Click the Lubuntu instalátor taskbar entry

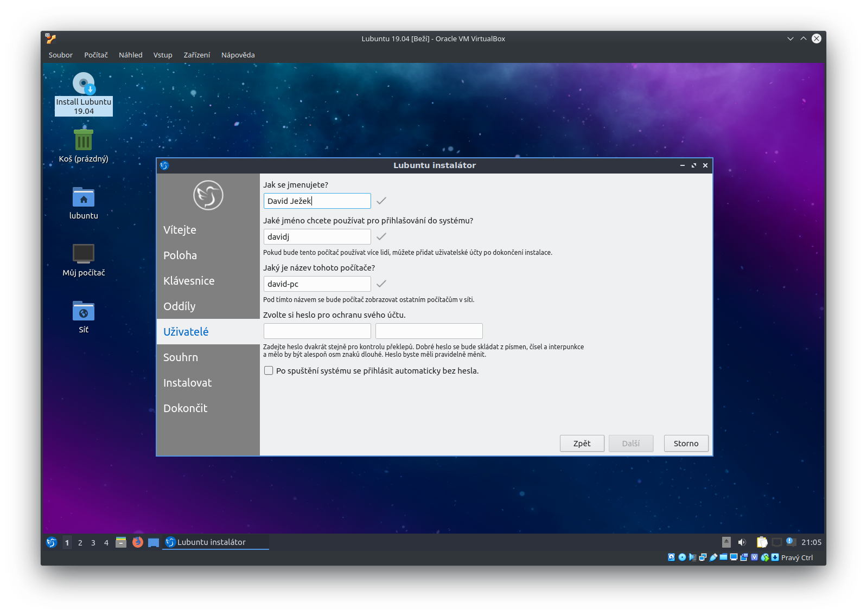pyautogui.click(x=215, y=542)
